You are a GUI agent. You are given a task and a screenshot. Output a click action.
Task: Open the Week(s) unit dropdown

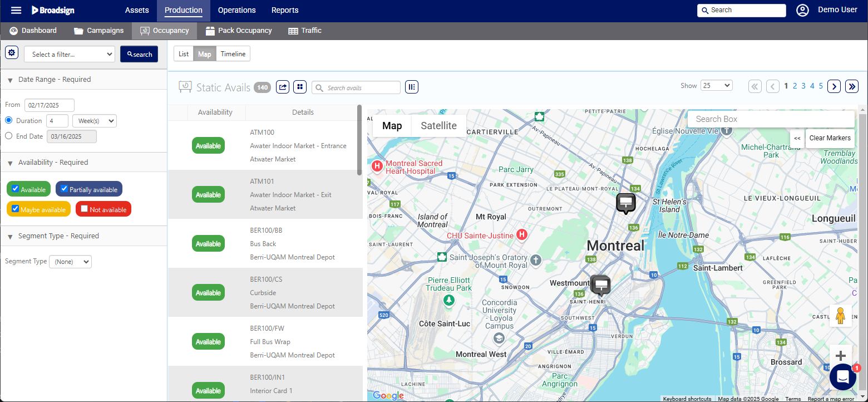[95, 121]
